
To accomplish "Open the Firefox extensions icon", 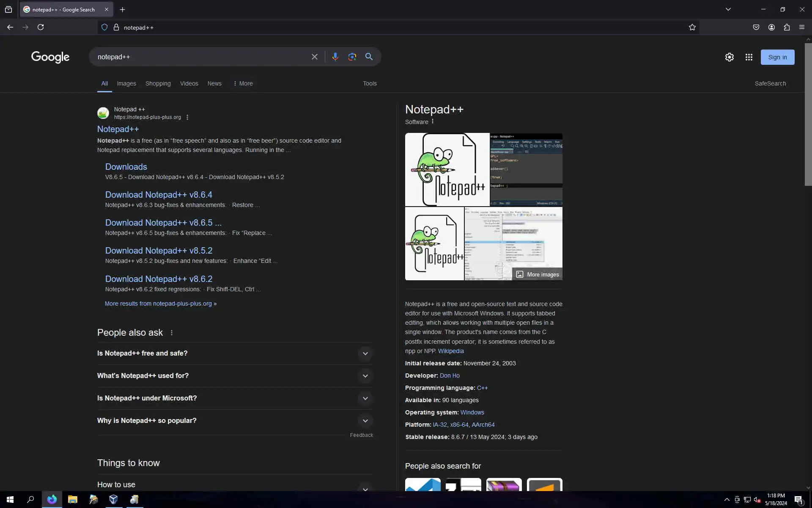I will coord(787,28).
